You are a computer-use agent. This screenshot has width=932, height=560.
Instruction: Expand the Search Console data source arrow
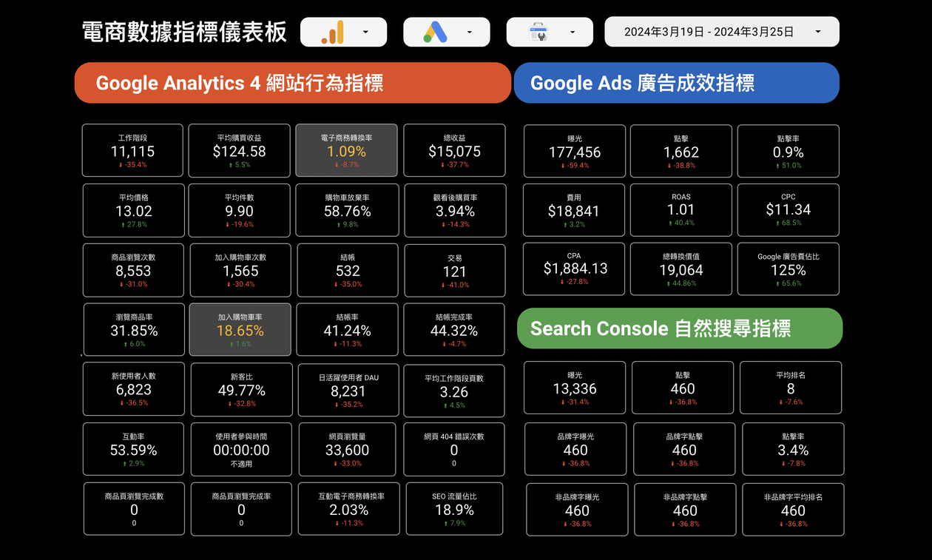click(573, 33)
